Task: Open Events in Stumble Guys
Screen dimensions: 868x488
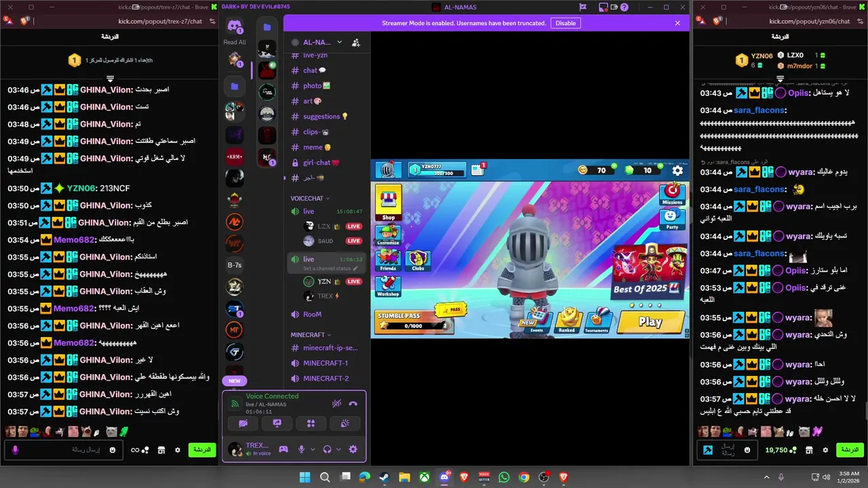Action: pos(537,320)
